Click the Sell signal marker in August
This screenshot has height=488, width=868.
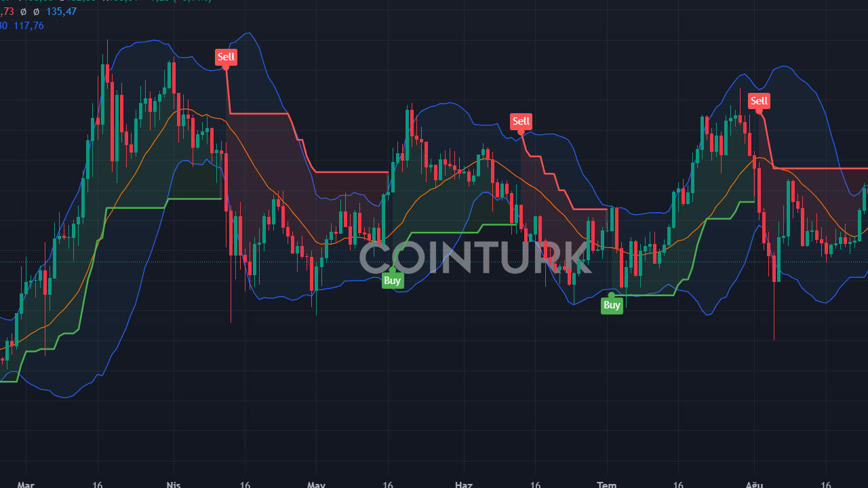(x=759, y=102)
